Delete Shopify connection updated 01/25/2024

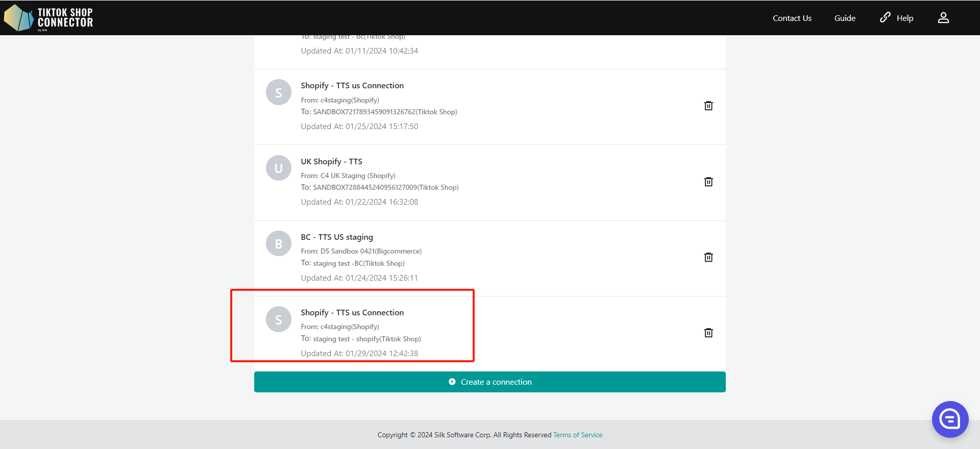(x=708, y=106)
